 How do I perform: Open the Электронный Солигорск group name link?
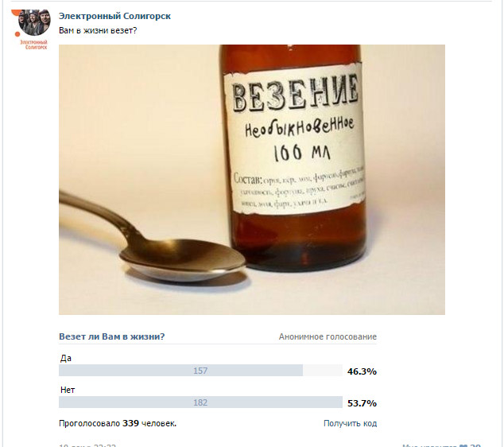coord(114,16)
